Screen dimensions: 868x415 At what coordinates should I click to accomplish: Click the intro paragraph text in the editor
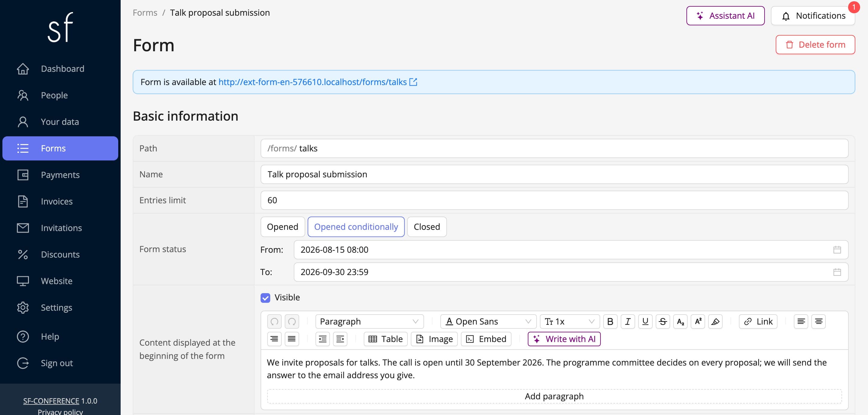tap(546, 369)
